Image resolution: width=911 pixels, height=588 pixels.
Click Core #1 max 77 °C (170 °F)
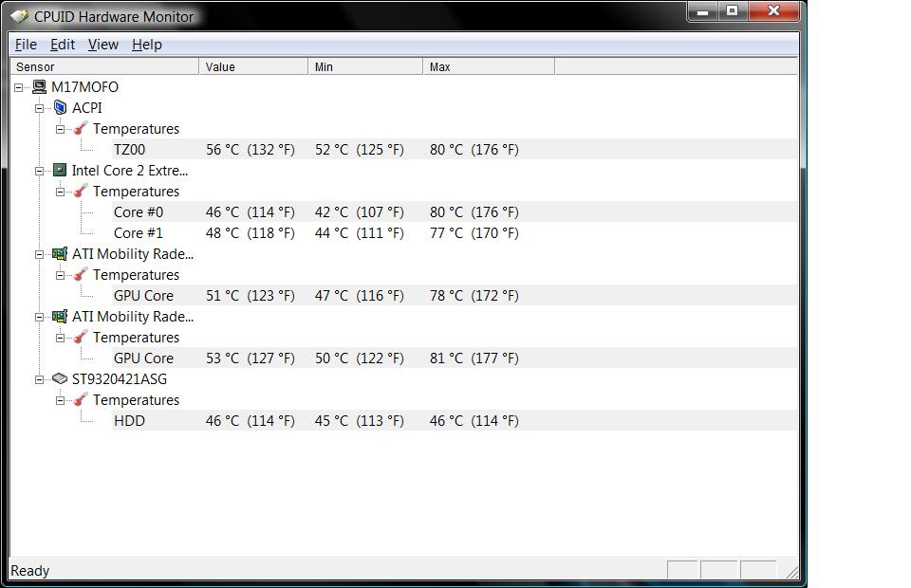474,233
